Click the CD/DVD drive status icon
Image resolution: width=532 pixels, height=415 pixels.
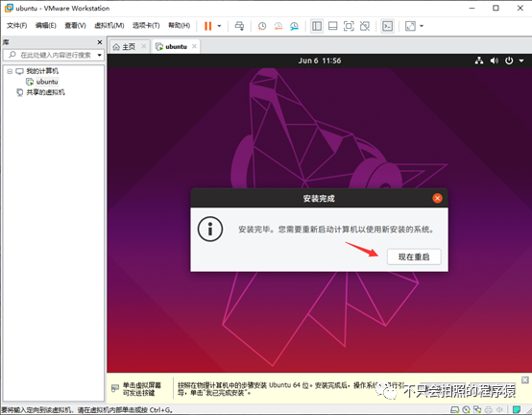[x=466, y=409]
